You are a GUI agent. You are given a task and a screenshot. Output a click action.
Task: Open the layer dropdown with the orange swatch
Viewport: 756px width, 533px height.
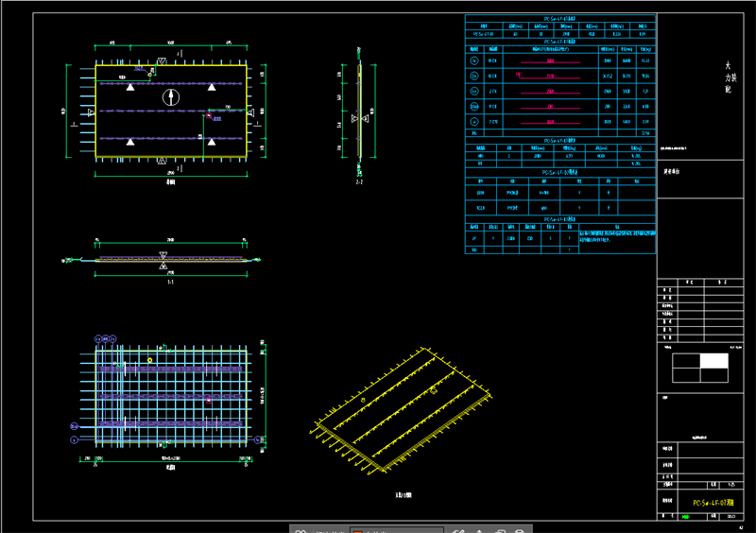[397, 530]
